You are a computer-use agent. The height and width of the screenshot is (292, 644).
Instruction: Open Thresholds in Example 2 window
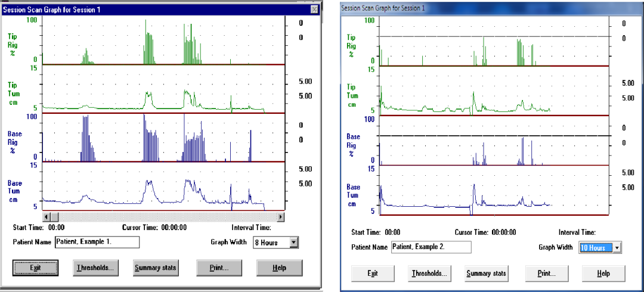point(429,273)
